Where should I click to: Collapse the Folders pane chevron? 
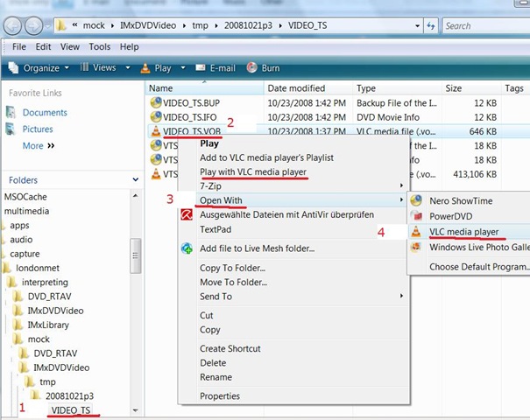click(x=131, y=180)
